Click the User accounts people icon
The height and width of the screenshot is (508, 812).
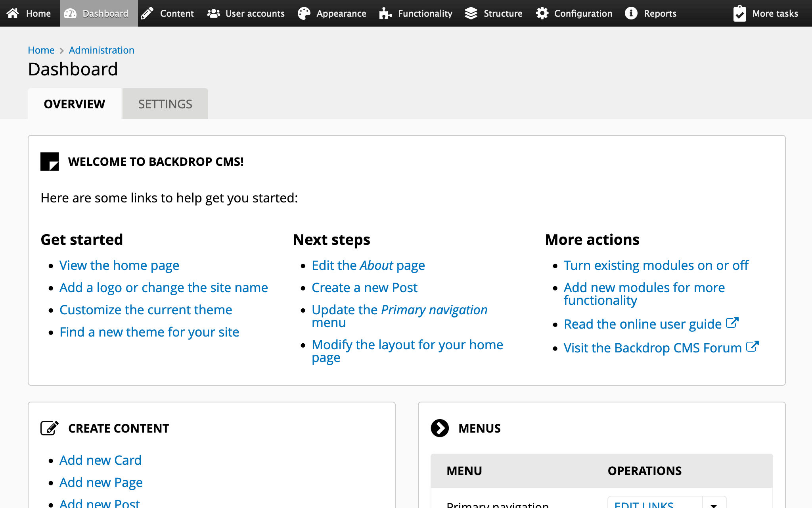tap(214, 13)
